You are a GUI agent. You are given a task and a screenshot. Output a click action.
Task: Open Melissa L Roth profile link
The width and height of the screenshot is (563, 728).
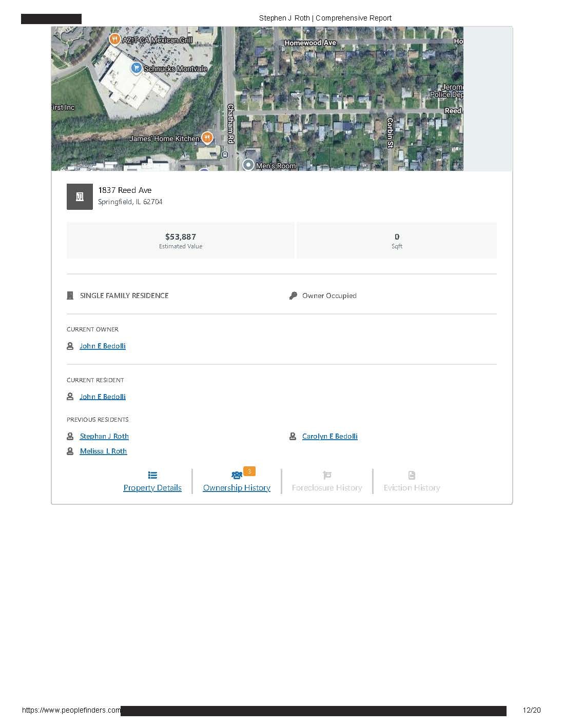click(x=103, y=451)
